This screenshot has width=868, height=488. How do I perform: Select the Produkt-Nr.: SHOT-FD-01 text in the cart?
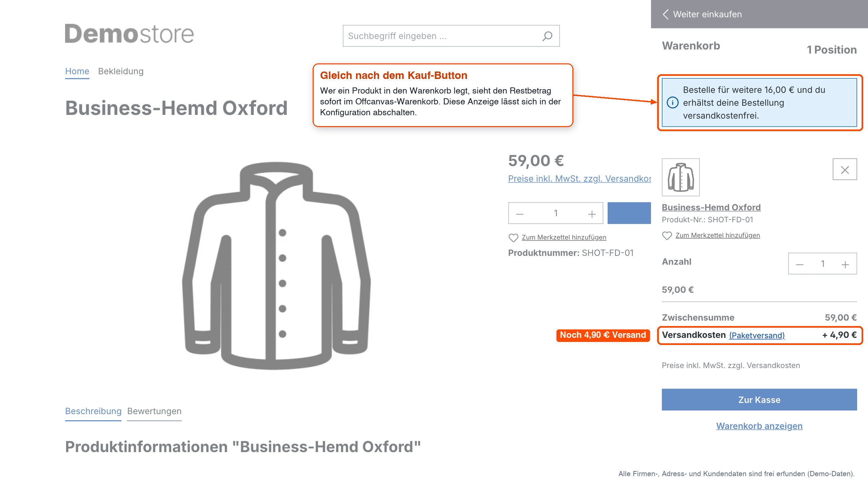click(707, 220)
